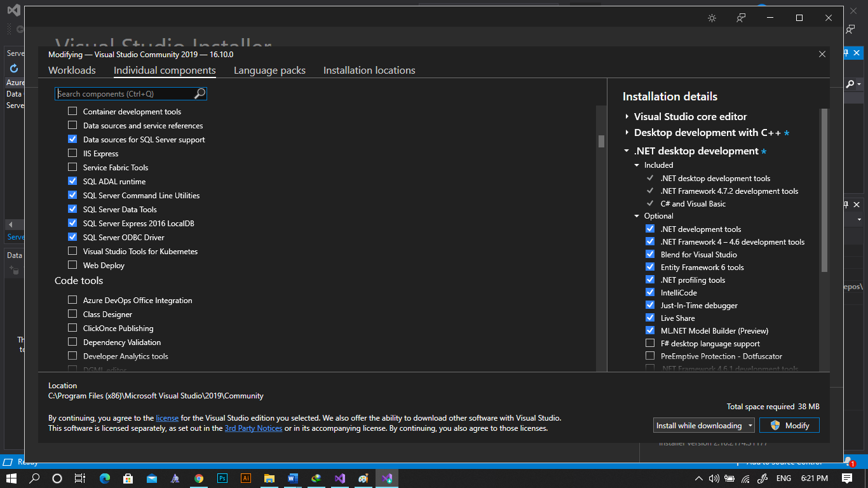Image resolution: width=868 pixels, height=488 pixels.
Task: Open the Windows Start menu
Action: coord(11,478)
